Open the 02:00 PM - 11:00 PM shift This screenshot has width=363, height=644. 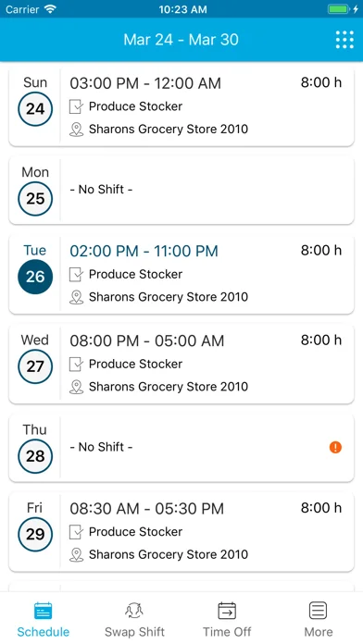[x=181, y=275]
